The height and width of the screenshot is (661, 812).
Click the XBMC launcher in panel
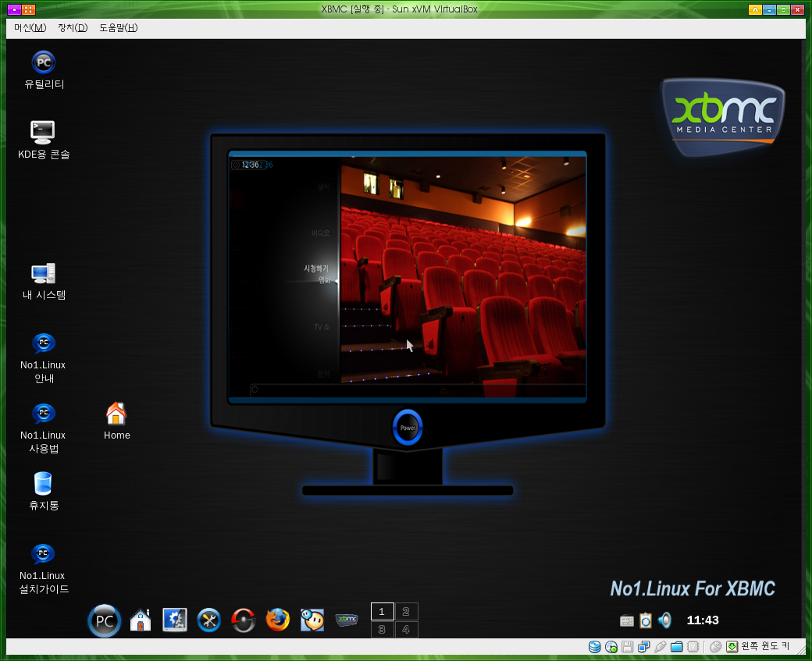[x=347, y=619]
